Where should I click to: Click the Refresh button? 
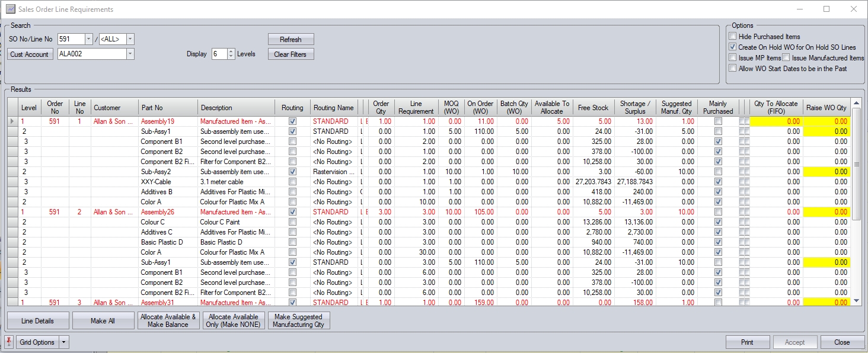click(291, 40)
